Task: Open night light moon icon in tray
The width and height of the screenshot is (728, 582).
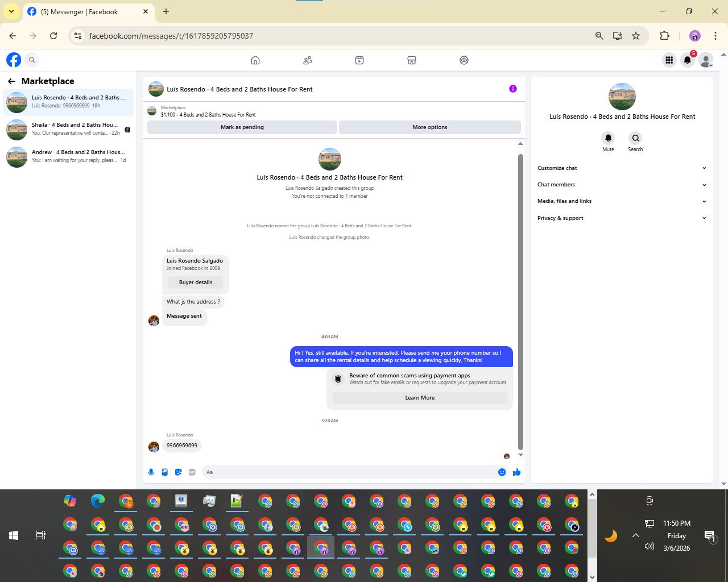Action: pos(611,535)
